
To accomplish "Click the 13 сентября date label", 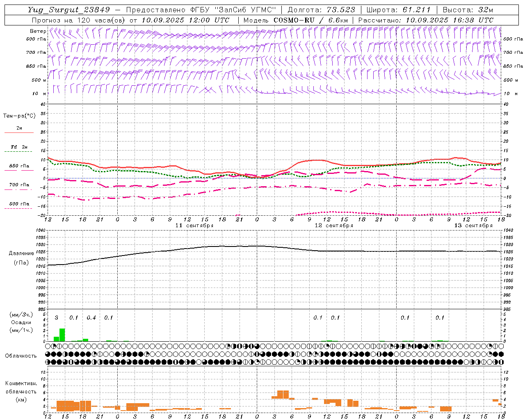I will (473, 226).
